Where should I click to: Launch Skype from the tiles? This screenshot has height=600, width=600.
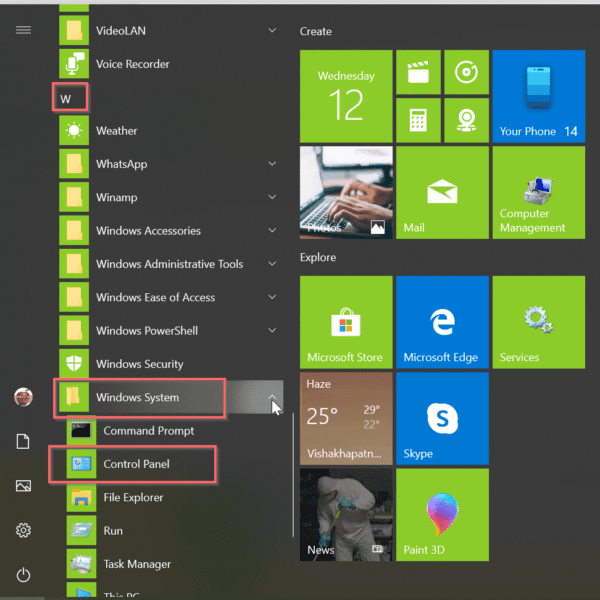[x=441, y=417]
